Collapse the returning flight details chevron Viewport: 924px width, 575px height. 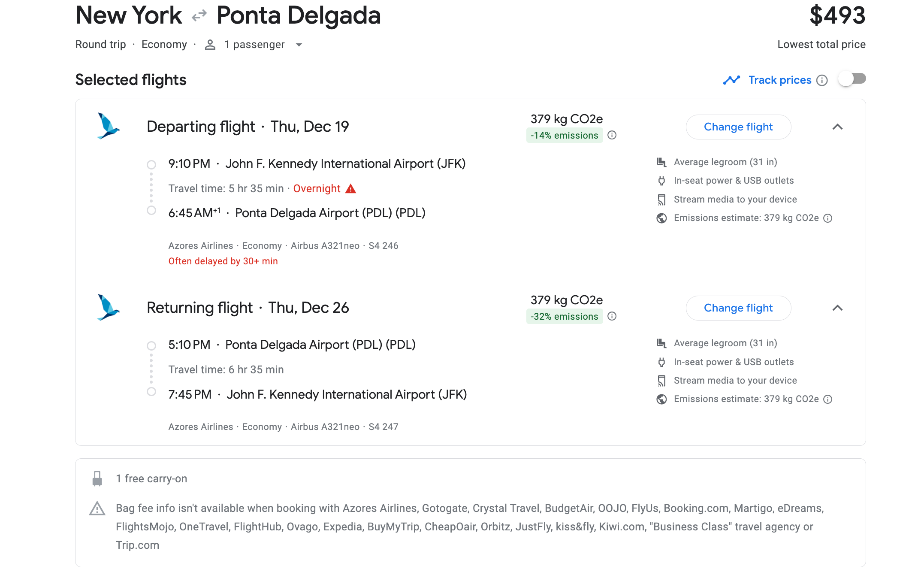tap(837, 308)
